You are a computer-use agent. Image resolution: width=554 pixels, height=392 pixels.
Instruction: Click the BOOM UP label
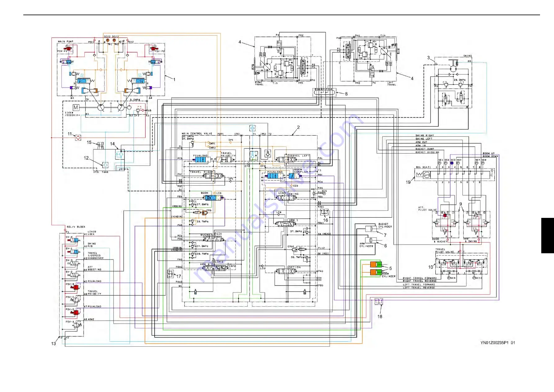(489, 153)
